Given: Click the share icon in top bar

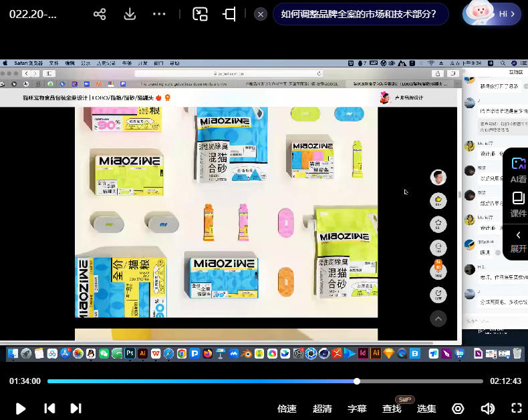Looking at the screenshot, I should pos(100,14).
